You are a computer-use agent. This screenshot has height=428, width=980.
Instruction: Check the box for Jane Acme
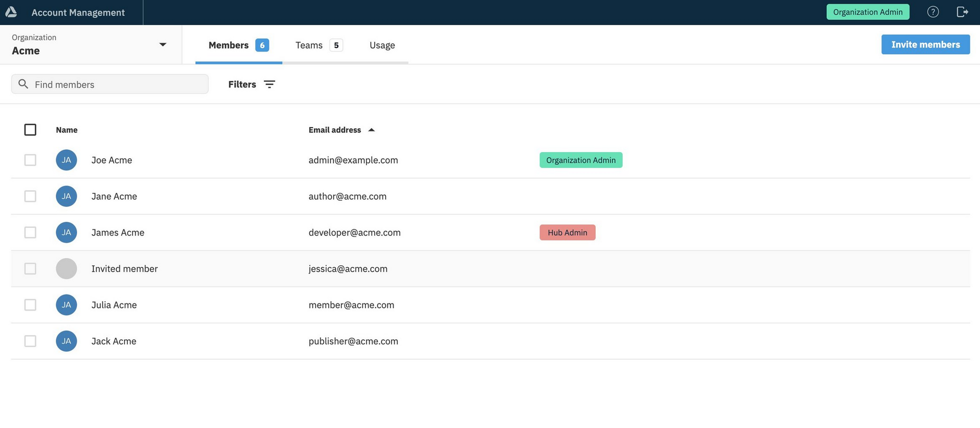click(x=30, y=196)
